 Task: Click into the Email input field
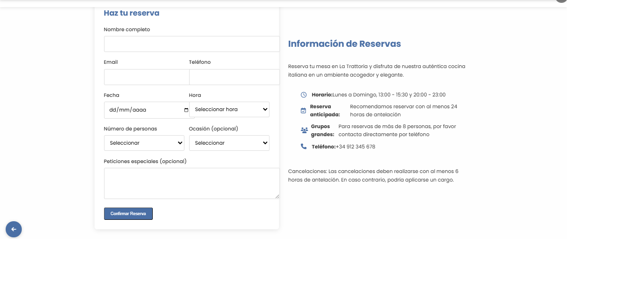point(147,77)
